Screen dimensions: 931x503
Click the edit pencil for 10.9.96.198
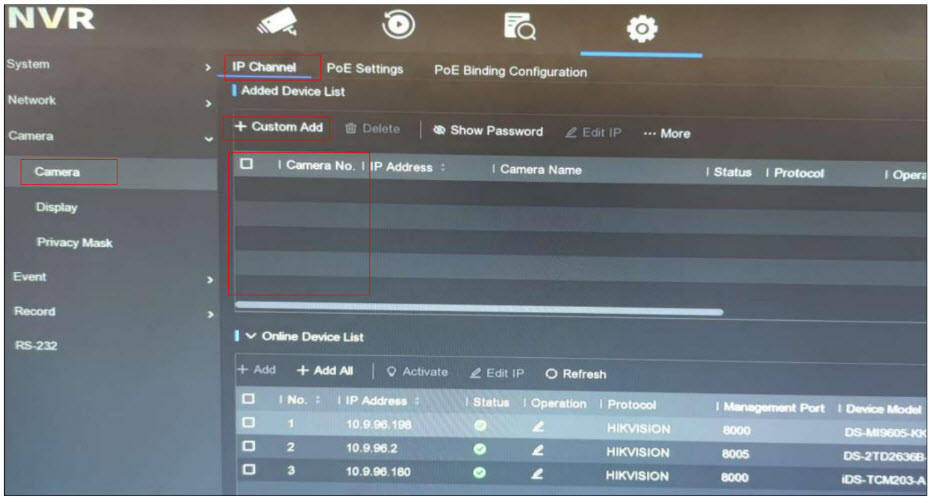click(536, 425)
